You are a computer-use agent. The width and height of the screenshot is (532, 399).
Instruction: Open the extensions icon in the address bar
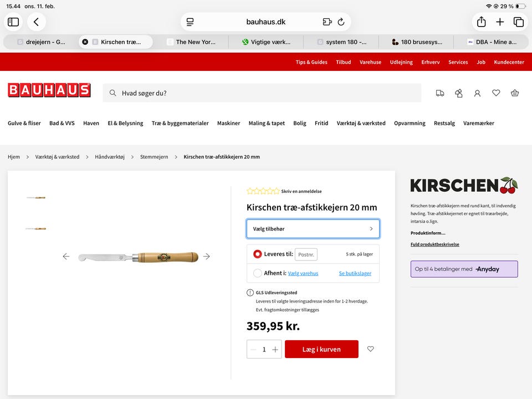tap(327, 22)
